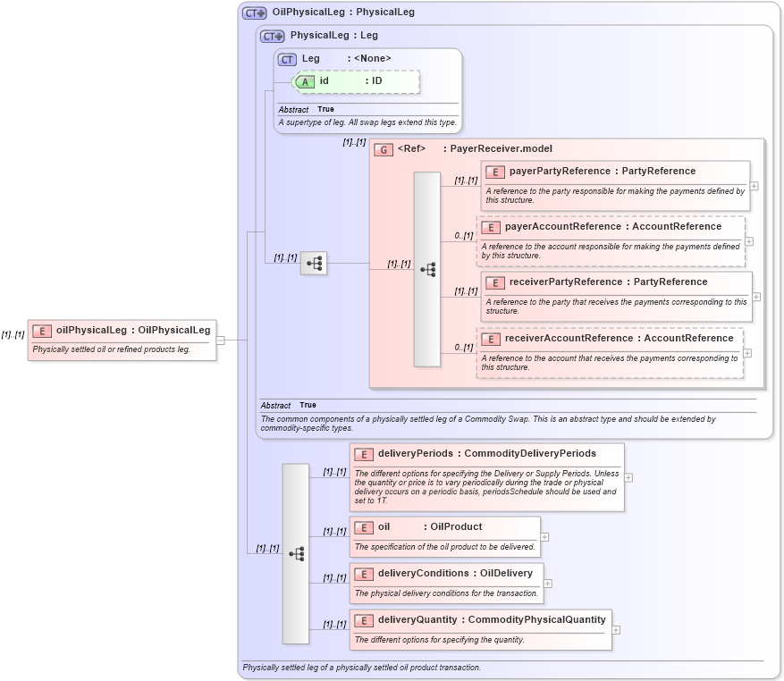Click the E icon of payerAccountReference
Screen dimensions: 784x681
coord(491,228)
